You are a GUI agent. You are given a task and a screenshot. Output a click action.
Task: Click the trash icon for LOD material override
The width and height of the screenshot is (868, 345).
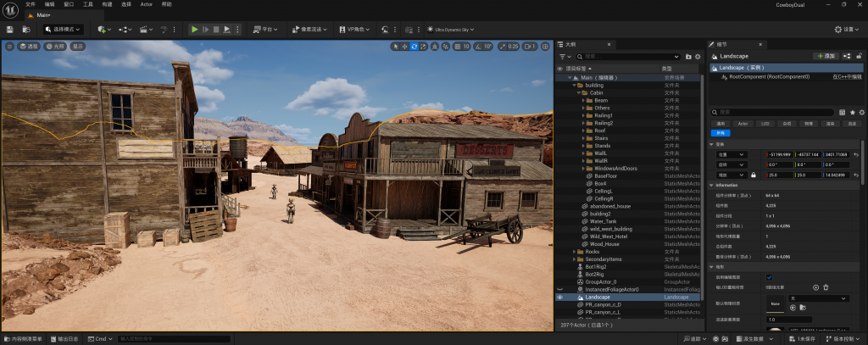[826, 287]
